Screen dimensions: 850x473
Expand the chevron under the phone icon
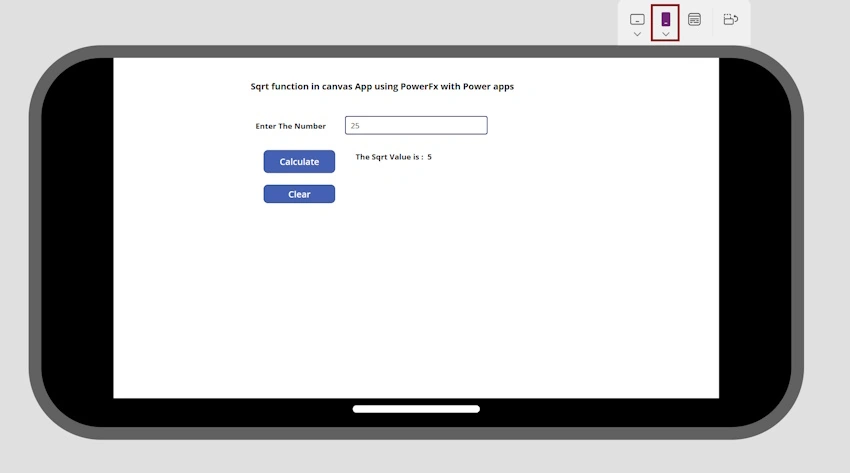pyautogui.click(x=665, y=34)
